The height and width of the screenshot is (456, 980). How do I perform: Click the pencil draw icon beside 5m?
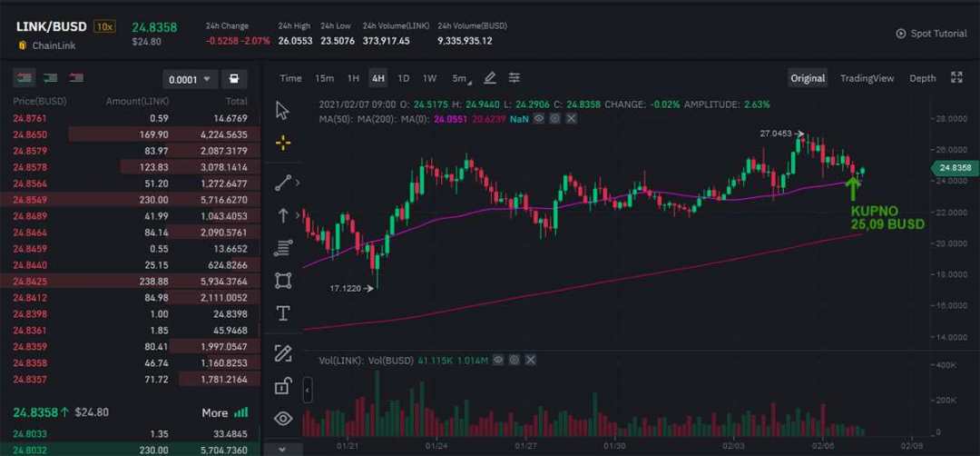click(490, 78)
